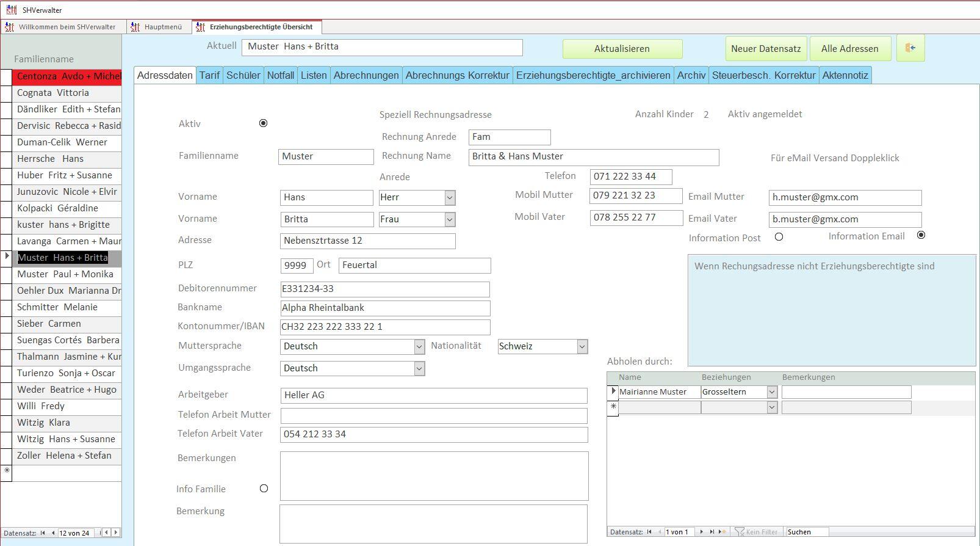Click SHVerwalter app icon in title bar
The height and width of the screenshot is (546, 980).
(x=11, y=10)
